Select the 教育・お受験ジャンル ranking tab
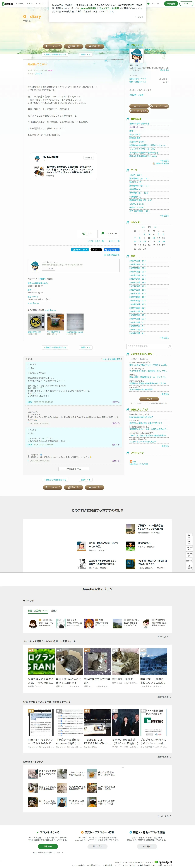Viewport: 195px width, 868px height. pos(38,611)
